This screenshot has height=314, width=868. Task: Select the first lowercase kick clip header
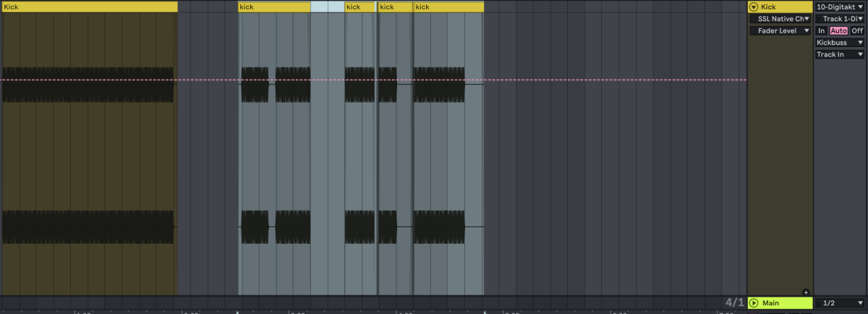pyautogui.click(x=275, y=7)
